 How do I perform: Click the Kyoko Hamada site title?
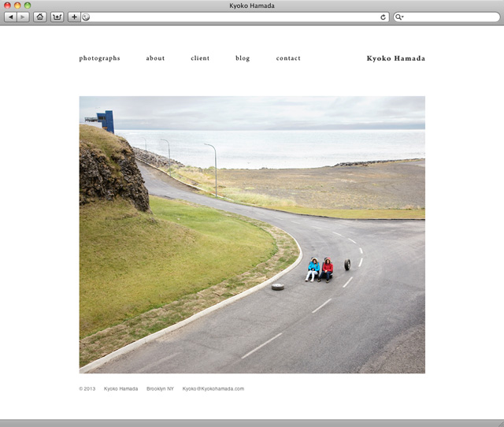(x=396, y=58)
